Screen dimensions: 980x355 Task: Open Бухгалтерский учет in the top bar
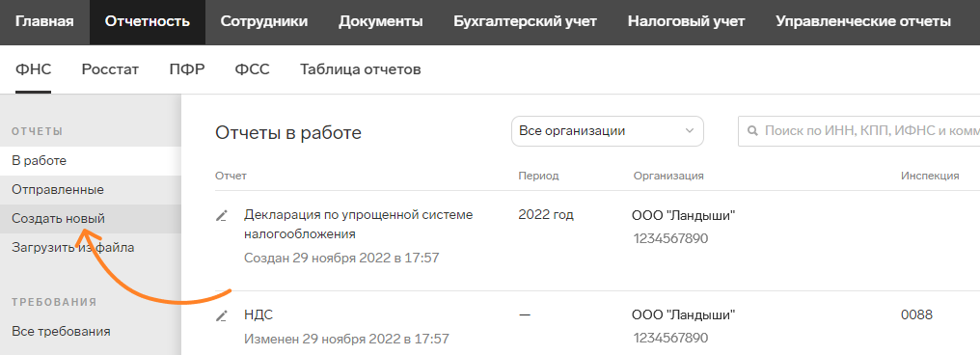point(525,22)
